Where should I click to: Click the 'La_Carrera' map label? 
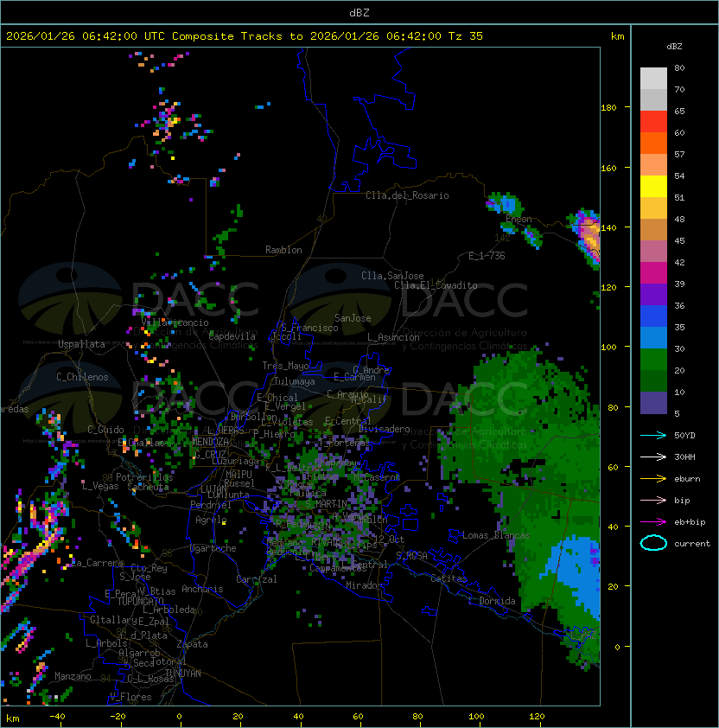96,563
